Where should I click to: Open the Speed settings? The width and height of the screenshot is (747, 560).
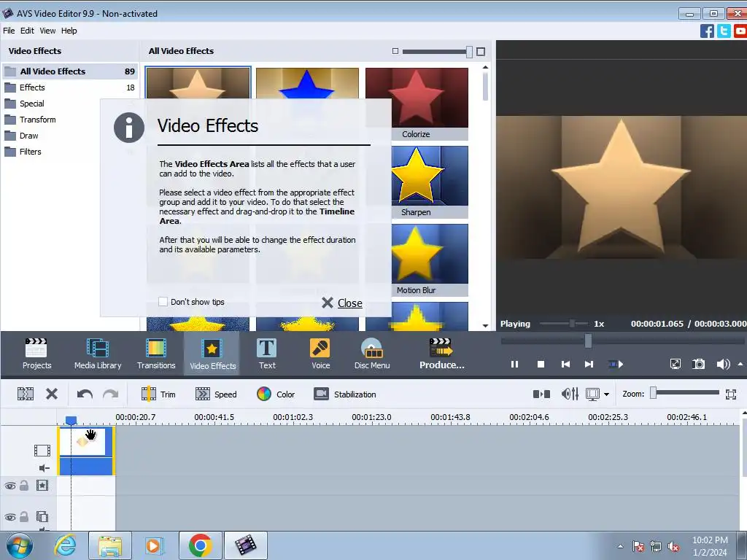[216, 394]
